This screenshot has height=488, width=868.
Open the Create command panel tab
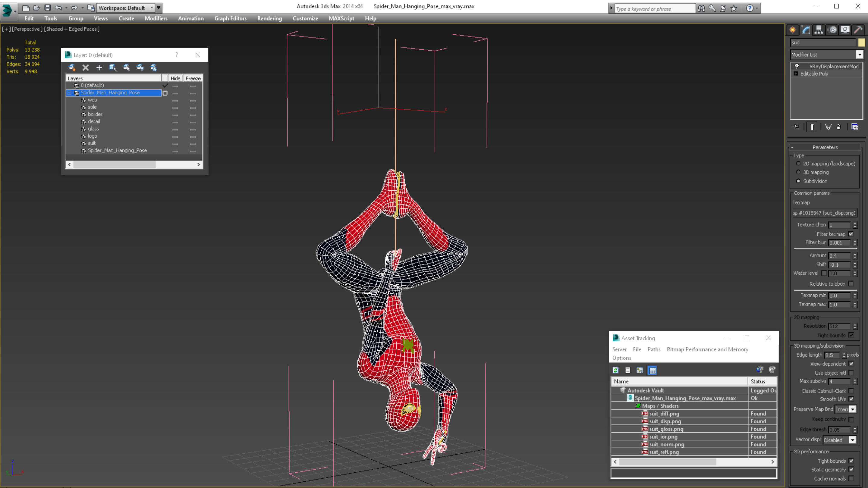[x=793, y=30]
